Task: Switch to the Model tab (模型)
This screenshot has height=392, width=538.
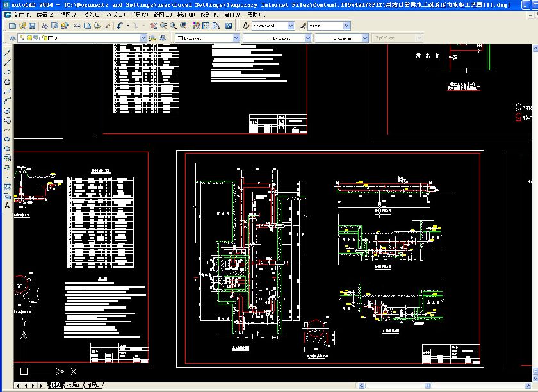Action: tap(56, 385)
